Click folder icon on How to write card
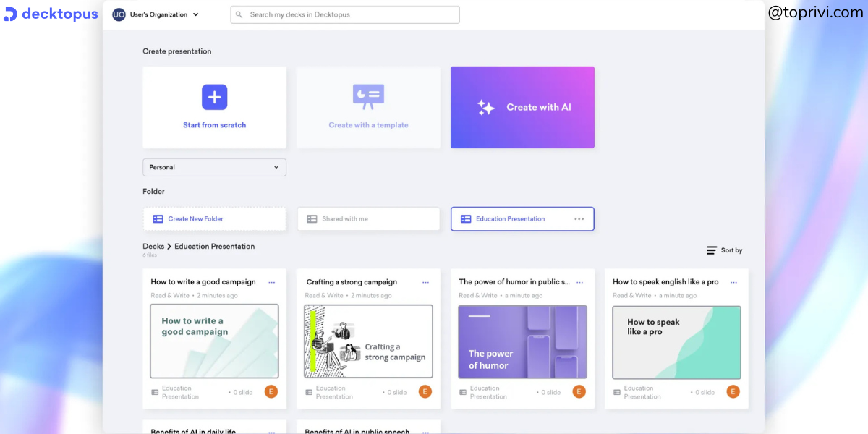 pos(155,393)
